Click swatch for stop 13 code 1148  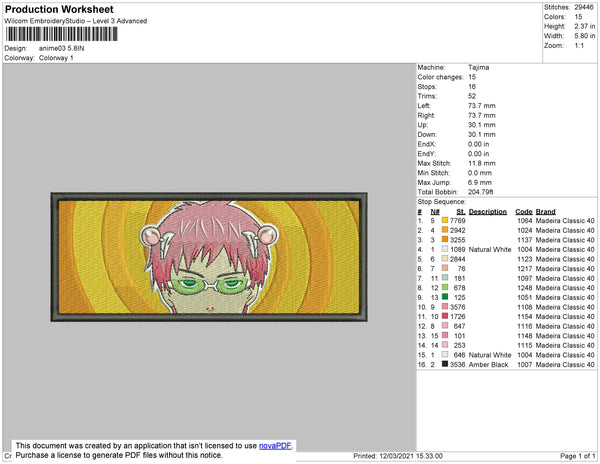[x=445, y=335]
